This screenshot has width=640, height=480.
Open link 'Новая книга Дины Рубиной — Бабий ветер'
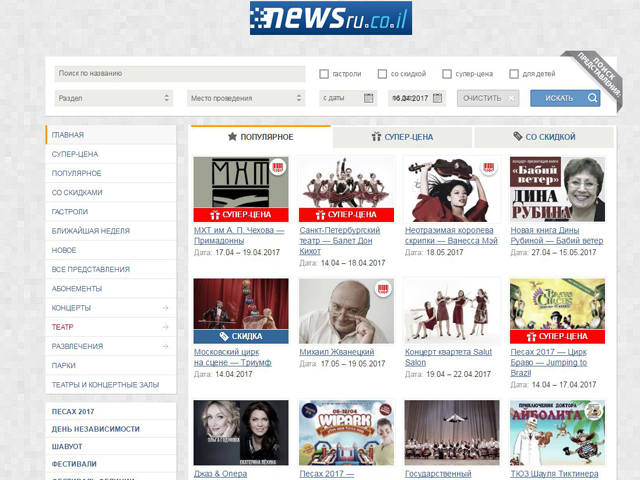click(557, 236)
